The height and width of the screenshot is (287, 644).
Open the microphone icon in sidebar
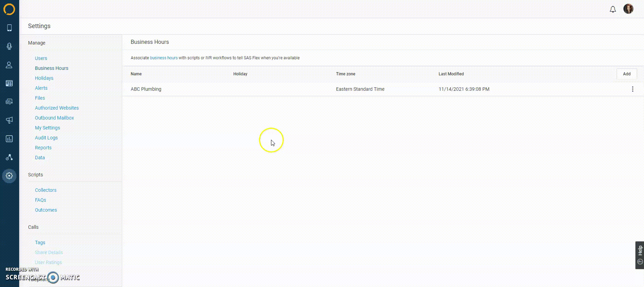9,46
